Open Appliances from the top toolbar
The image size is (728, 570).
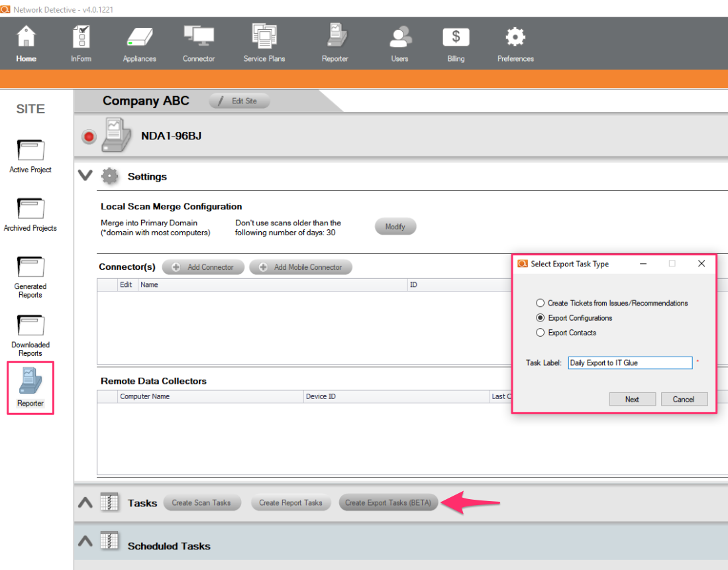(x=139, y=38)
